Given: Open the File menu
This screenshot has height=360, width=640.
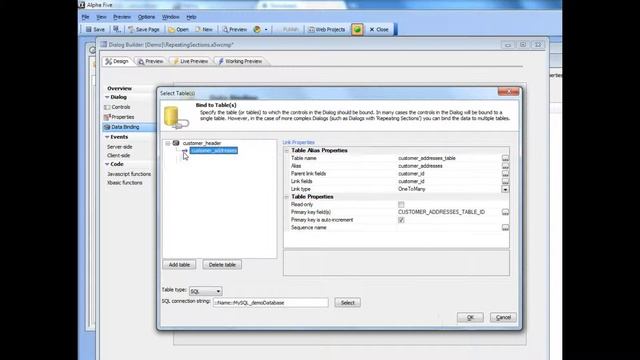Looking at the screenshot, I should click(x=85, y=17).
